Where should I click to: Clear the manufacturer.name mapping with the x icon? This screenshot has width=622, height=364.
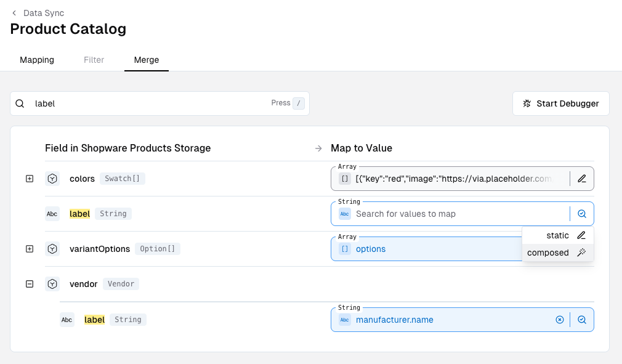[x=560, y=320]
